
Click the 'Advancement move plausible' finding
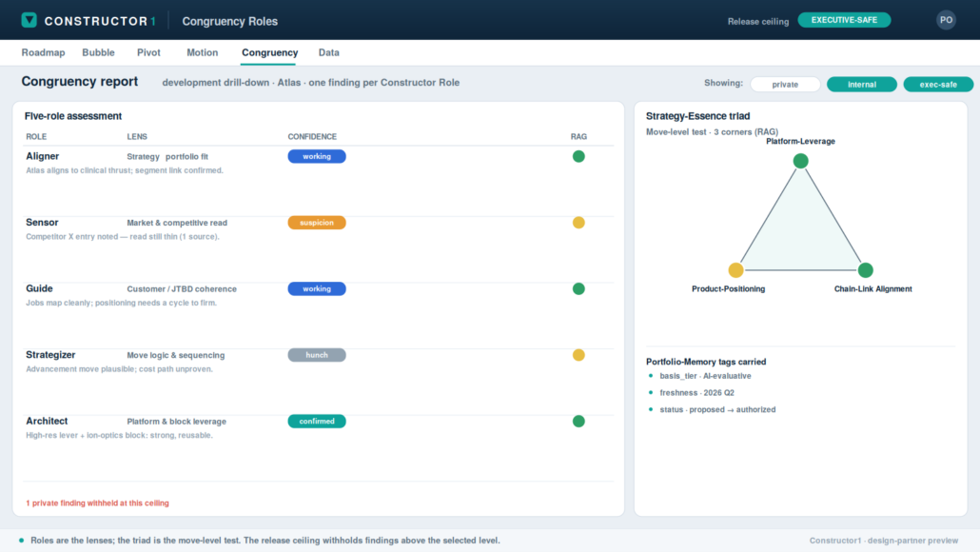[x=119, y=369]
